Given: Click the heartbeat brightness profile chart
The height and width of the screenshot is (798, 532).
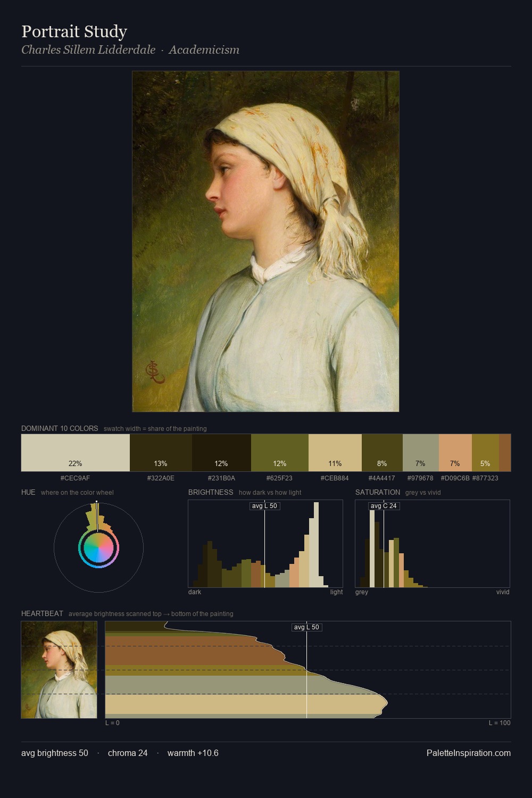Looking at the screenshot, I should tap(308, 670).
